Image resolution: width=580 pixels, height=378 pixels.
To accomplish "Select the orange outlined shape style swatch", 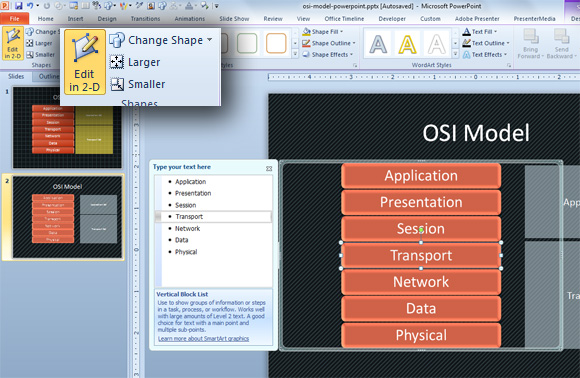I will click(276, 43).
